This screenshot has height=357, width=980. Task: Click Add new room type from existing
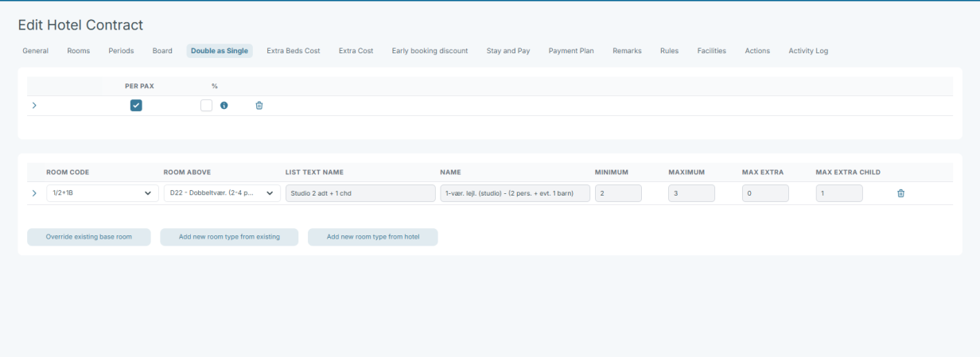point(229,237)
